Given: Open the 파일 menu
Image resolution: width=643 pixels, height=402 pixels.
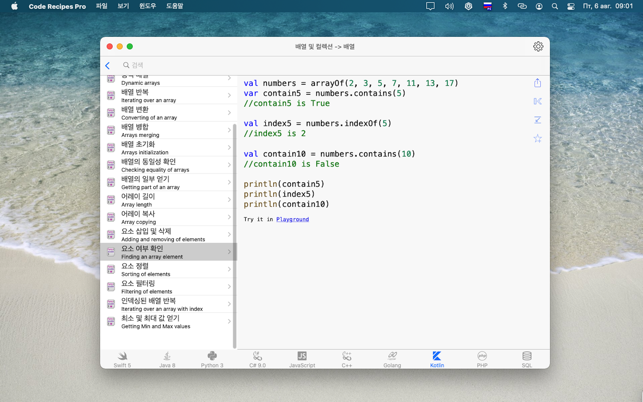Looking at the screenshot, I should tap(102, 6).
